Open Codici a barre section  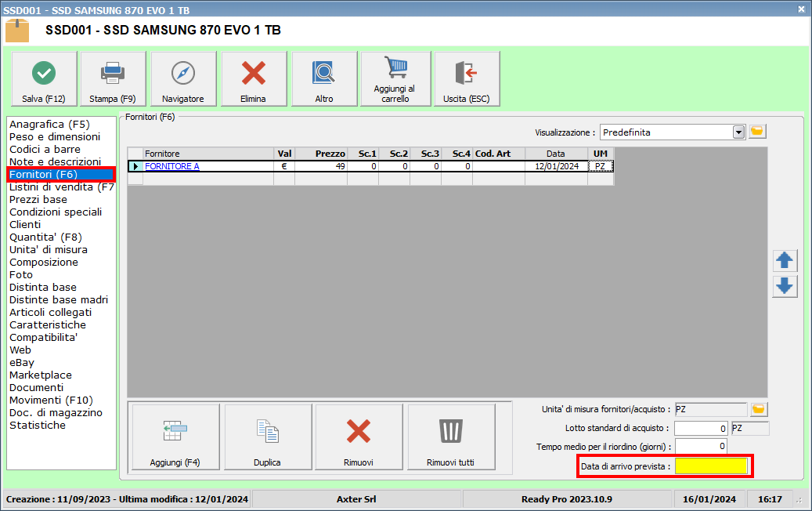point(45,149)
